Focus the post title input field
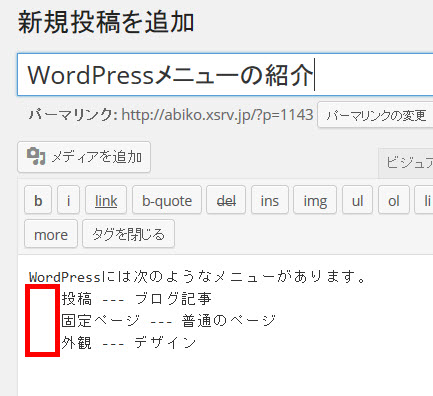Screen dimensions: 433x396 tap(225, 74)
